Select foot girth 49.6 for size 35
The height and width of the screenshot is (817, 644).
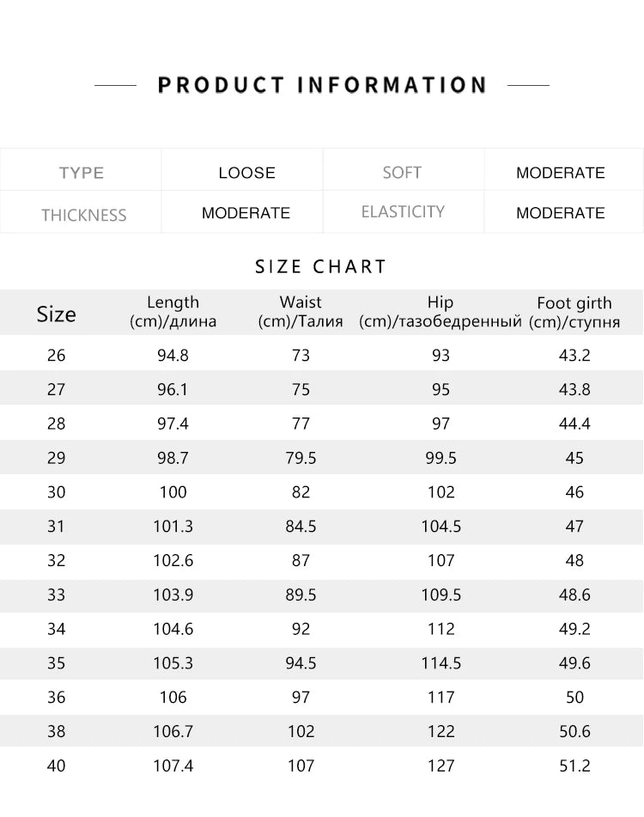[574, 663]
